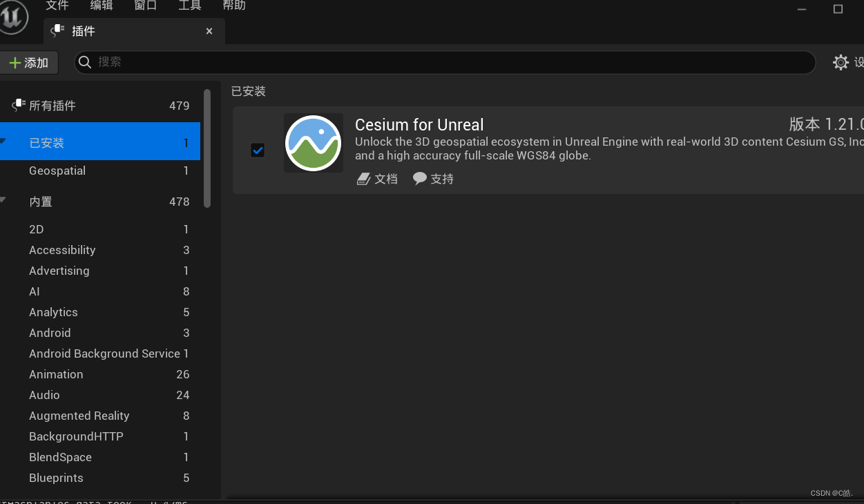864x504 pixels.
Task: Open the 编辑 menu
Action: pos(102,6)
